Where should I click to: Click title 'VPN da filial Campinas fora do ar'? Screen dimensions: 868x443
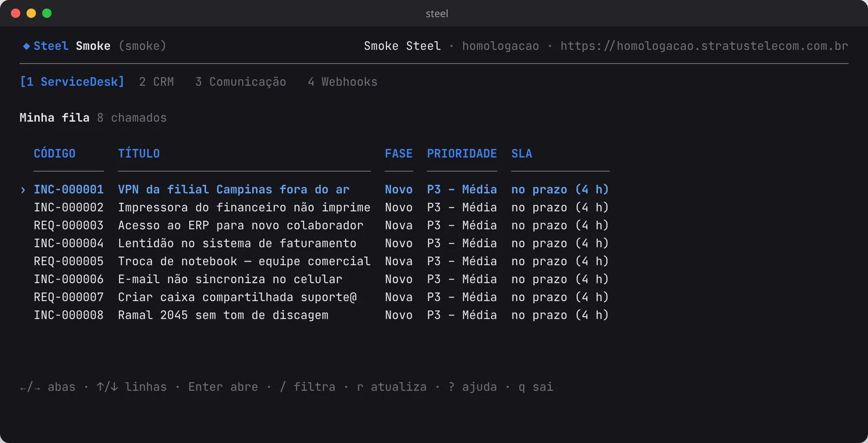[x=234, y=189]
